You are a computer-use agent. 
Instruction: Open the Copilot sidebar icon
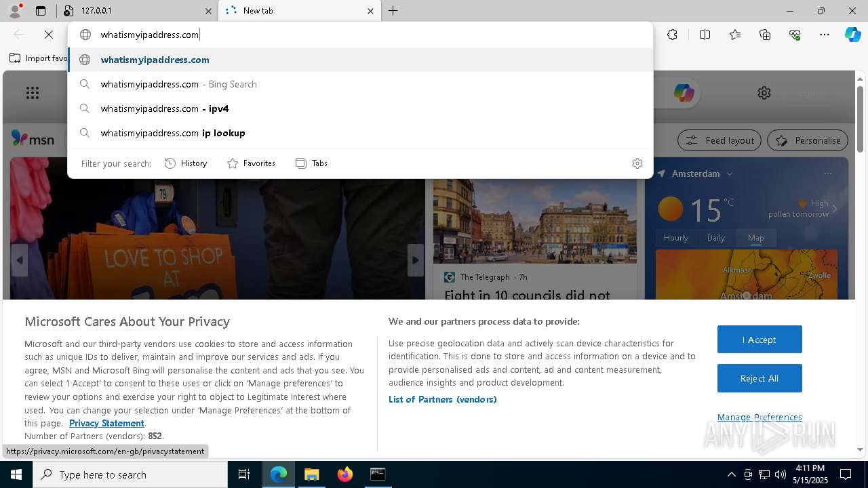(853, 35)
